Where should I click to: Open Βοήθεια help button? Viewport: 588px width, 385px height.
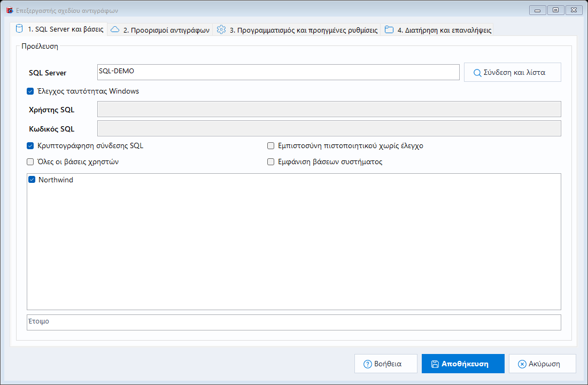[x=386, y=364]
